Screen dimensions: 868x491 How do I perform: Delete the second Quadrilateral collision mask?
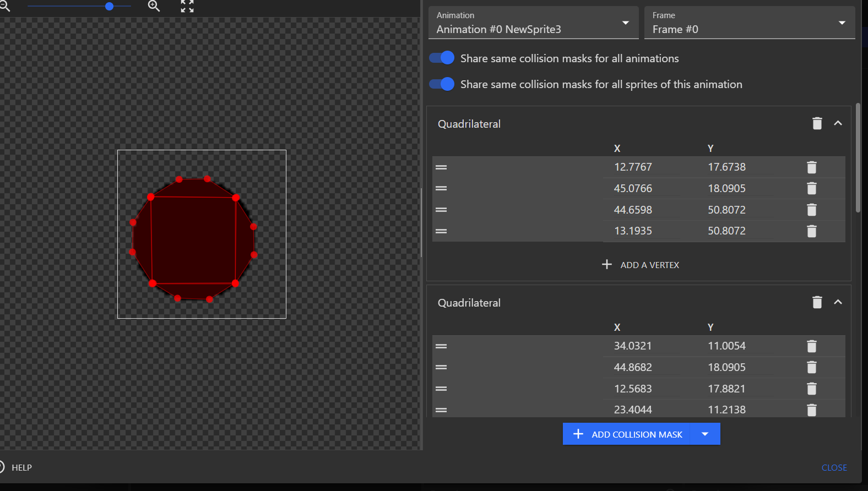817,302
